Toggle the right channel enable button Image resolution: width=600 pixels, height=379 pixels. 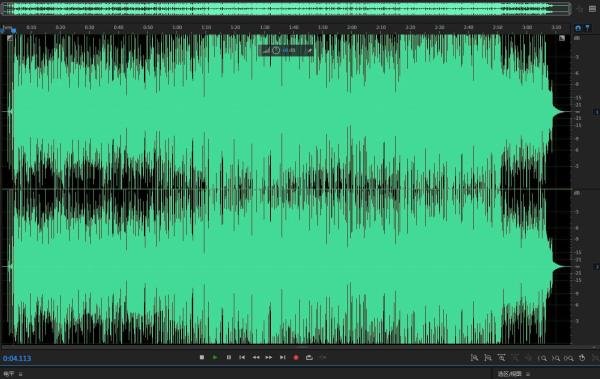(x=596, y=266)
